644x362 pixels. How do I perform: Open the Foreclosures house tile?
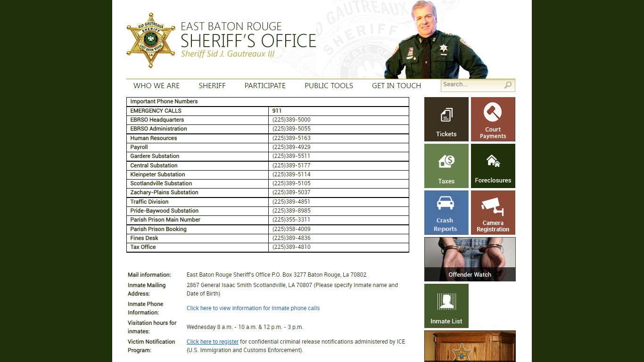click(x=493, y=166)
